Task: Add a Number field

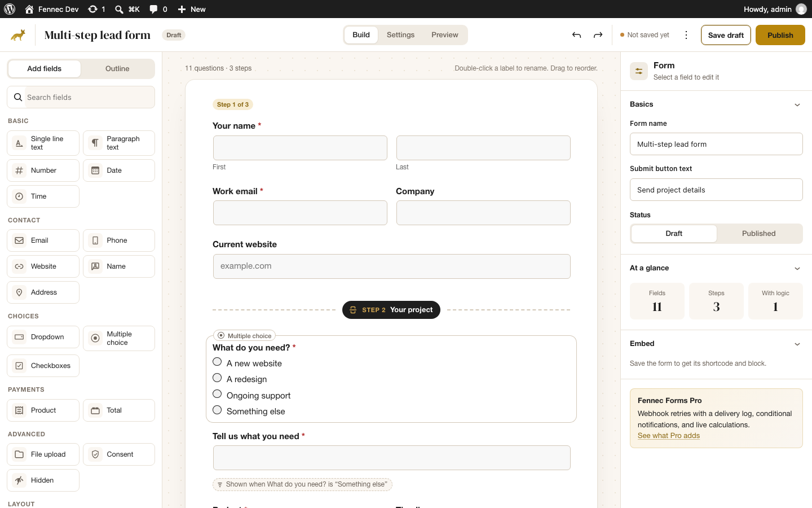Action: [43, 170]
